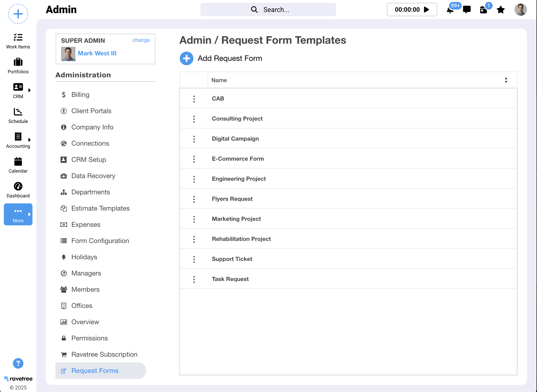Open the chat messages icon

coord(467,10)
